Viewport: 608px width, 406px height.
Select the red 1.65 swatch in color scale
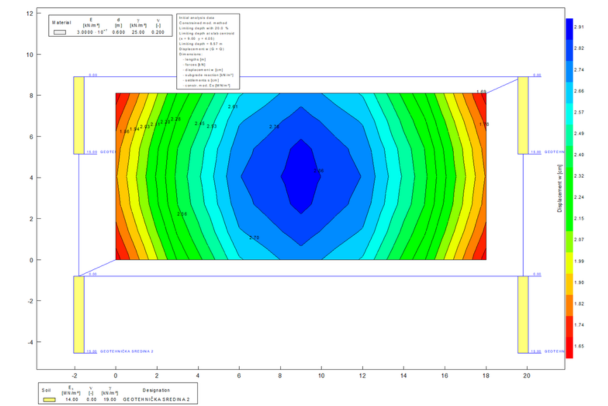pos(569,347)
